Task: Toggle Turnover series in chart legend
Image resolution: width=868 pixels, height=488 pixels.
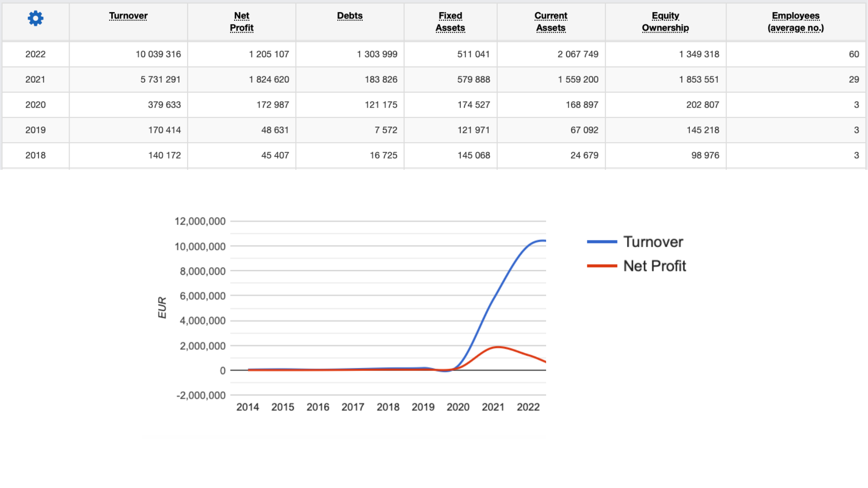Action: pos(653,242)
